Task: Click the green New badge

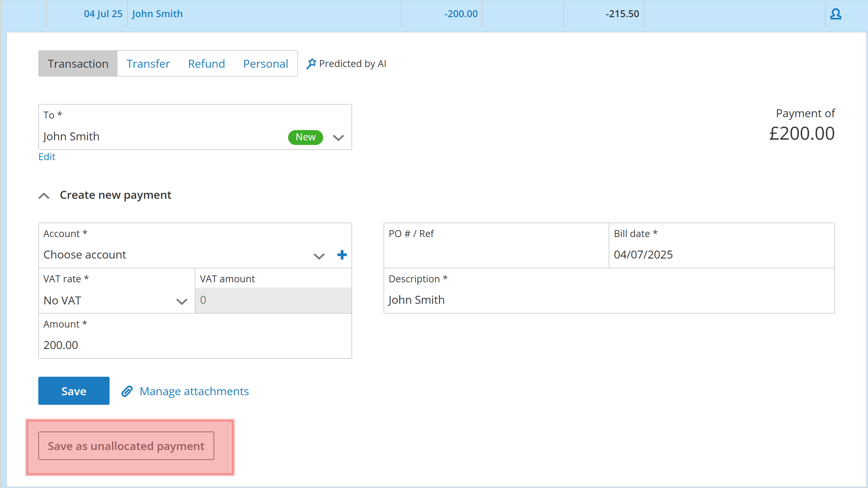Action: pyautogui.click(x=305, y=137)
